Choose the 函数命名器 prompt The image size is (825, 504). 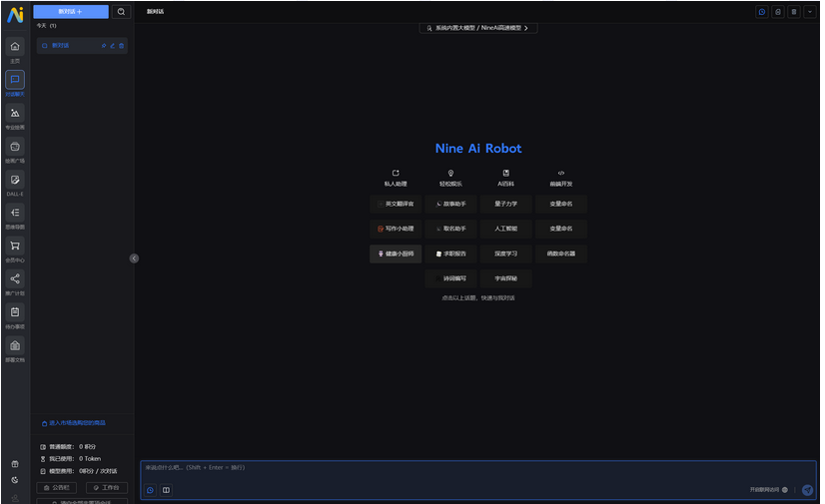coord(561,253)
